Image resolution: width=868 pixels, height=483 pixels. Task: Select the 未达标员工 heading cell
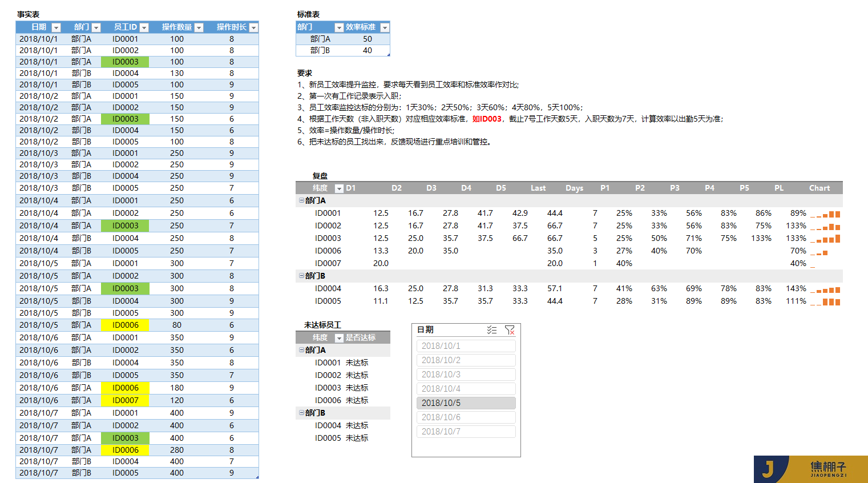pos(322,325)
